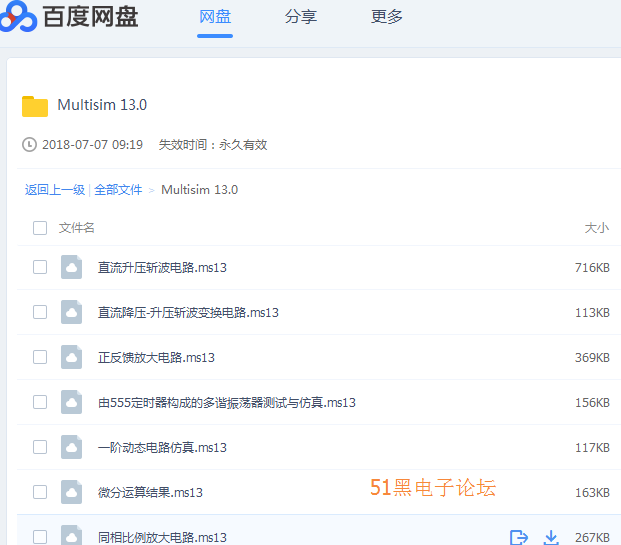Go back via 返回上一级 link

coord(55,190)
